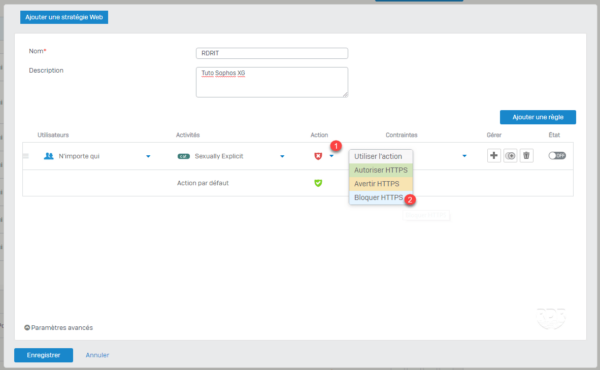This screenshot has width=600, height=370.
Task: Click Action par défaut text
Action: pos(203,183)
